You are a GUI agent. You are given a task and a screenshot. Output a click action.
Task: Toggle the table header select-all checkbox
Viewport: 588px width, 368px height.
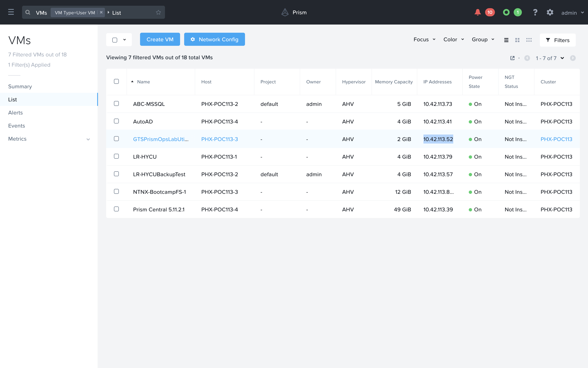coord(116,81)
